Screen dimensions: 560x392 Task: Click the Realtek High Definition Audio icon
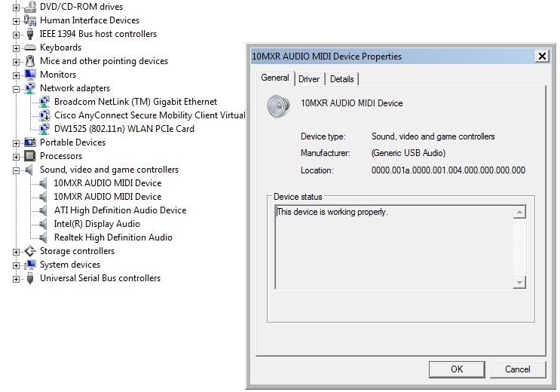[x=43, y=237]
